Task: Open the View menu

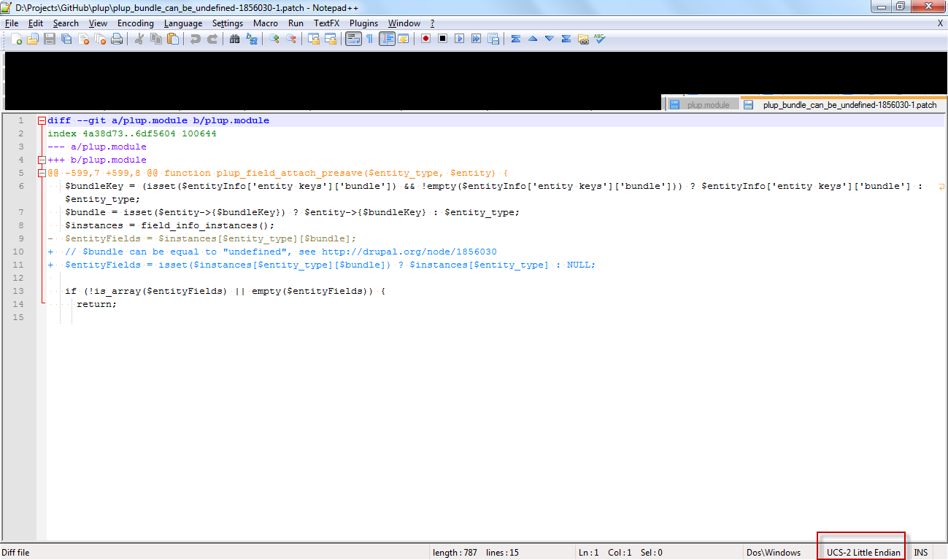Action: pos(98,23)
